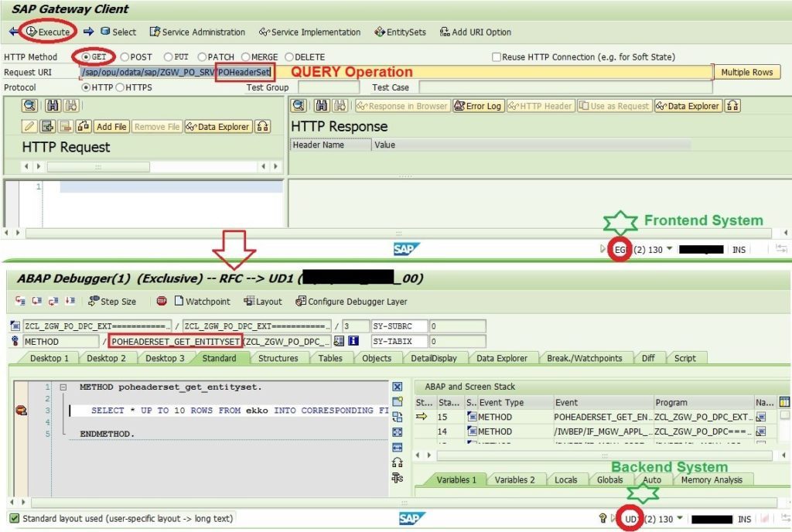Image resolution: width=792 pixels, height=532 pixels.
Task: Click into the Request URI field
Action: 396,72
